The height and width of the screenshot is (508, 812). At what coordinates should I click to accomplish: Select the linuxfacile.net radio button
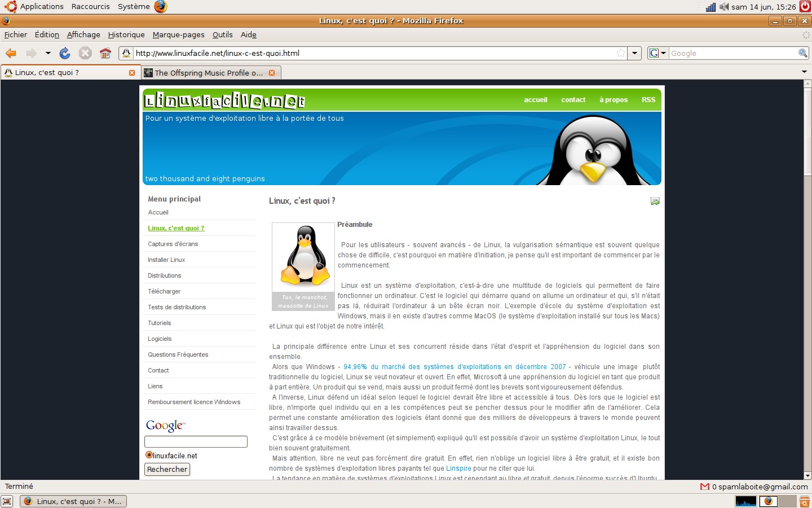(x=149, y=455)
